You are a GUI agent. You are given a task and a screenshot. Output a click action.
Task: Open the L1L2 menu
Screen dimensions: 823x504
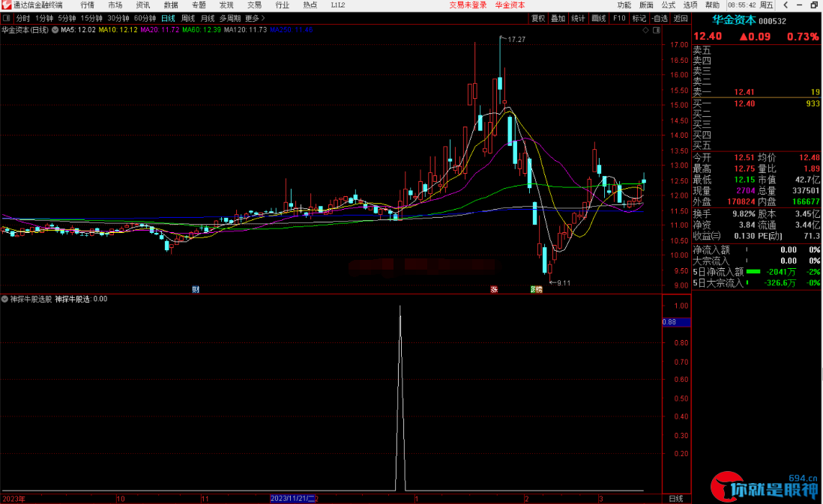tap(338, 4)
